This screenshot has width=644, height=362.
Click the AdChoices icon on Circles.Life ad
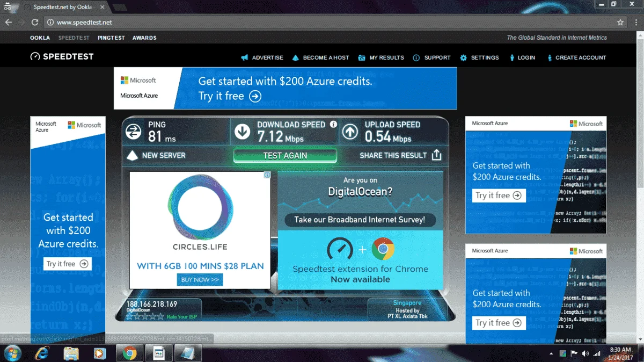267,175
